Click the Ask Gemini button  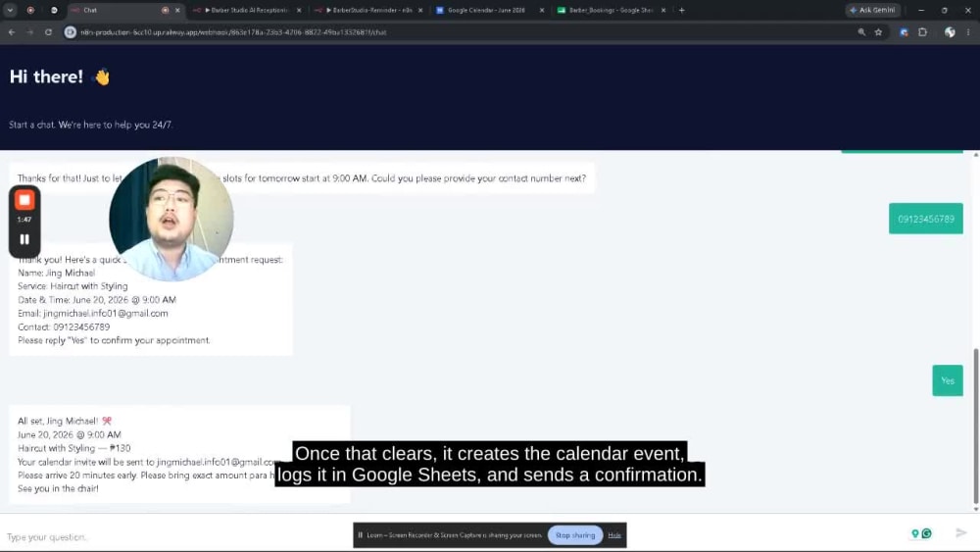(872, 10)
